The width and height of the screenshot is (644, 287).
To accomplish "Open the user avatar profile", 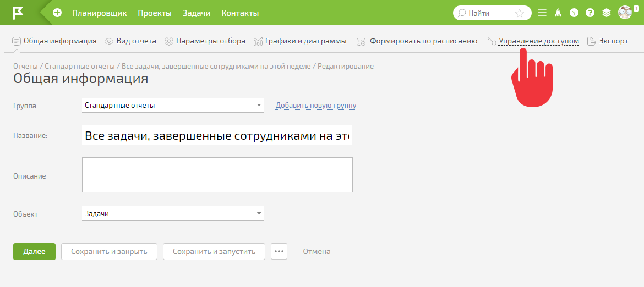I will pyautogui.click(x=625, y=12).
